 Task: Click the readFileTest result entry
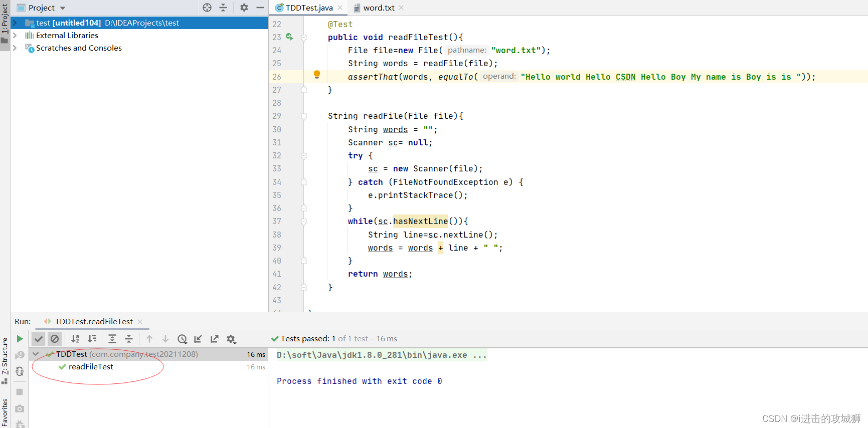[x=91, y=367]
